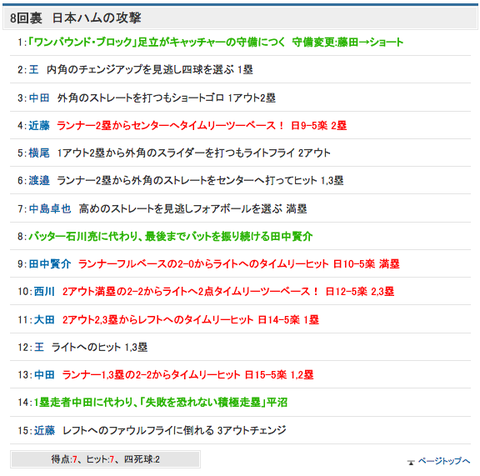This screenshot has width=480, height=476.
Task: Click the summary box 得点:7、ヒット:7、四死球:2
Action: pos(105,459)
